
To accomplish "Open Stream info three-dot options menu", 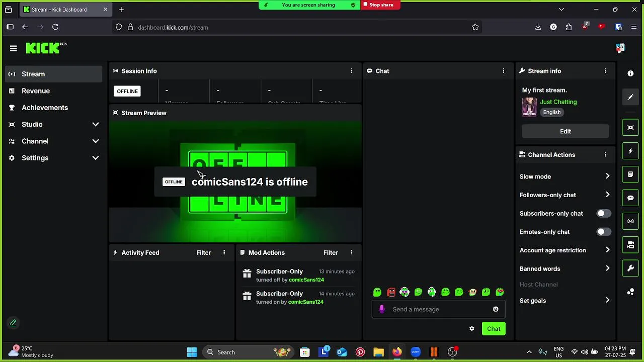I will [605, 71].
